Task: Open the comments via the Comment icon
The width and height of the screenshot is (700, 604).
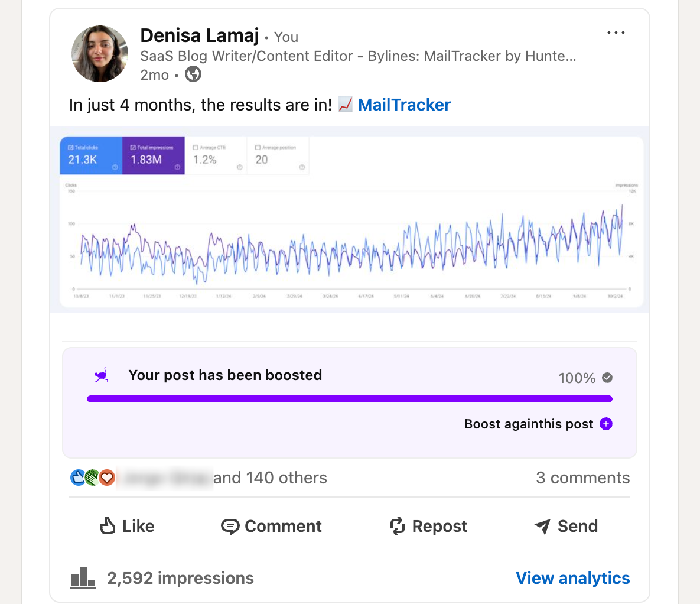Action: point(232,526)
